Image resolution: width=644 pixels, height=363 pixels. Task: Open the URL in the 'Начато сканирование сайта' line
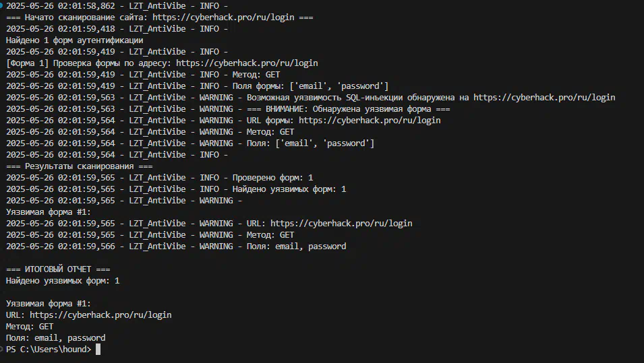point(223,18)
